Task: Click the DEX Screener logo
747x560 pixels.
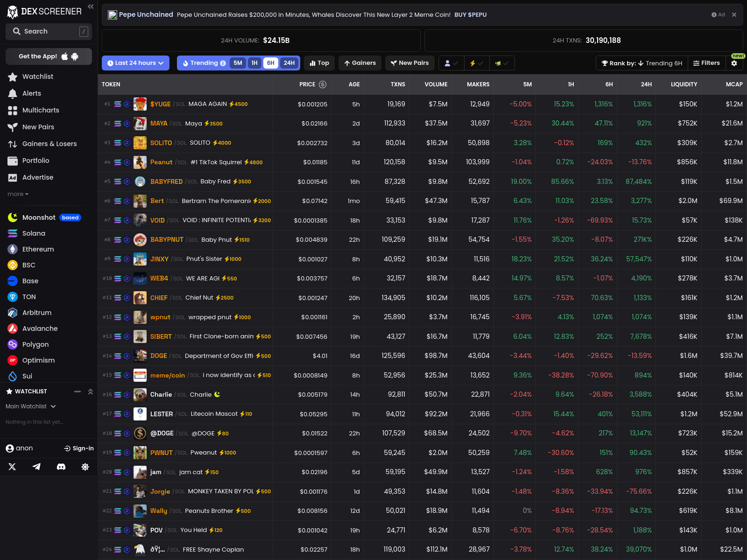Action: point(44,11)
